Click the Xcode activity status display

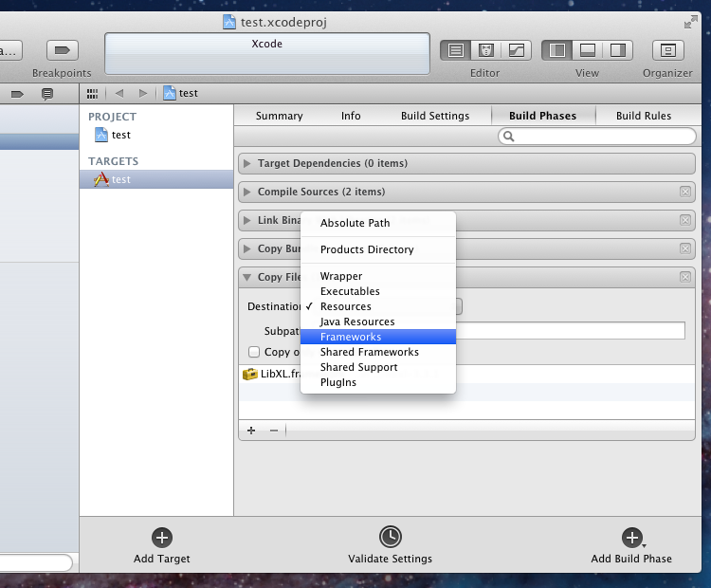point(267,53)
